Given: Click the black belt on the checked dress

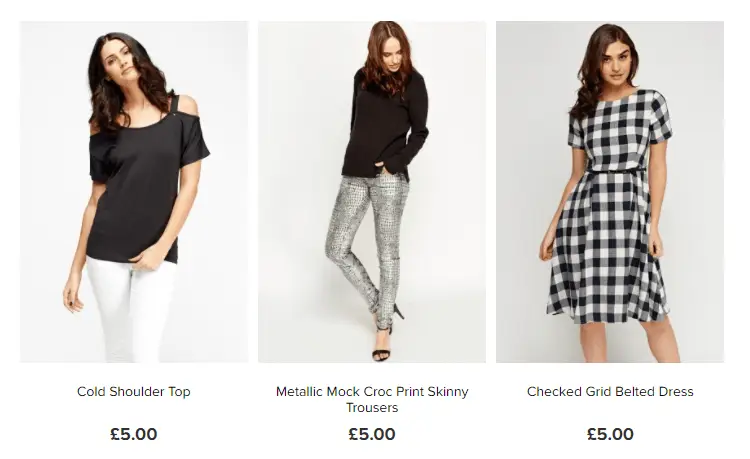Looking at the screenshot, I should click(609, 173).
